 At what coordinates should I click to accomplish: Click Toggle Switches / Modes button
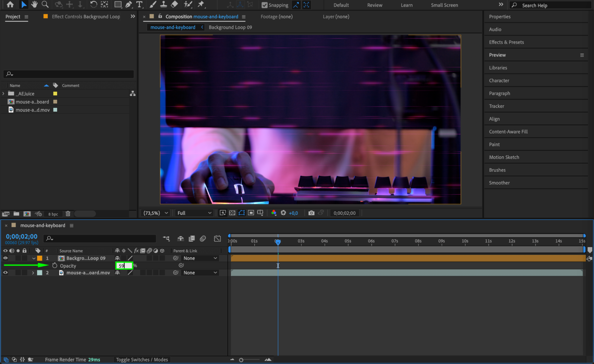tap(142, 360)
